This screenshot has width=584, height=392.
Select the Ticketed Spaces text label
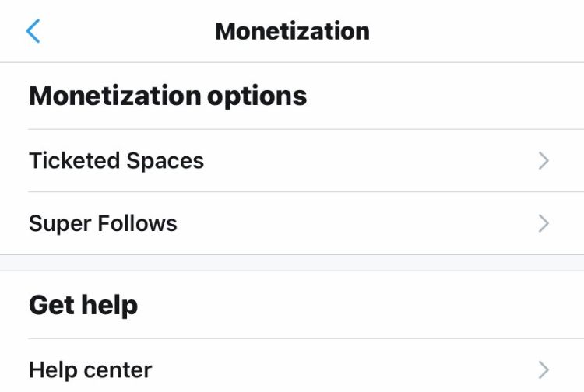tap(117, 161)
